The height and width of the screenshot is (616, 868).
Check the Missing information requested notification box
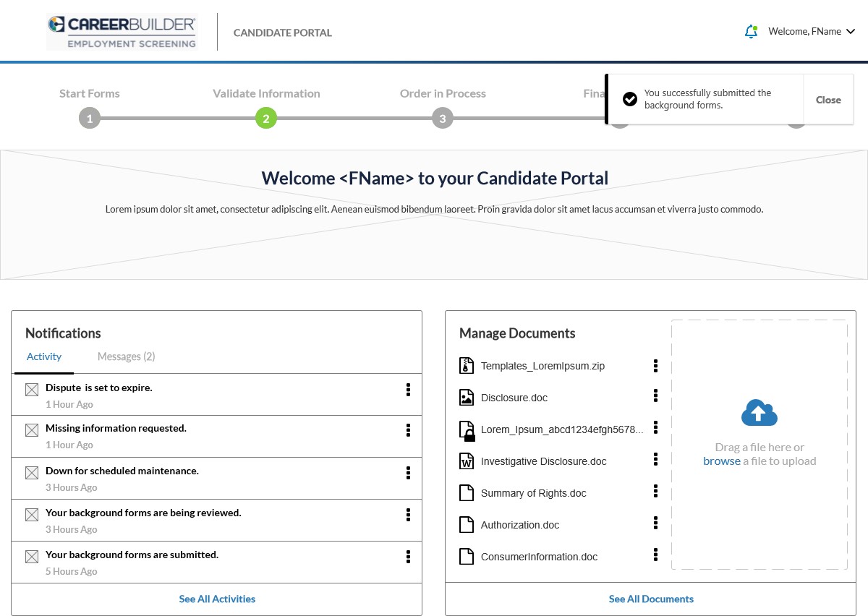pos(32,430)
